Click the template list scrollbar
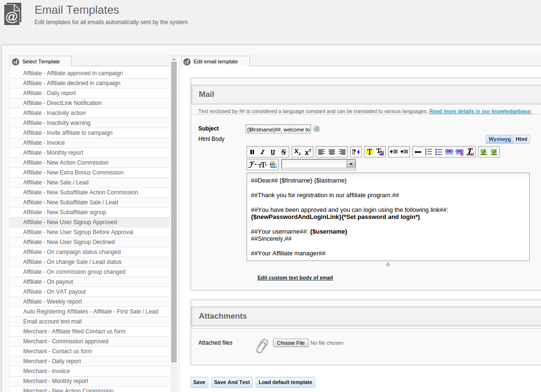 174,212
